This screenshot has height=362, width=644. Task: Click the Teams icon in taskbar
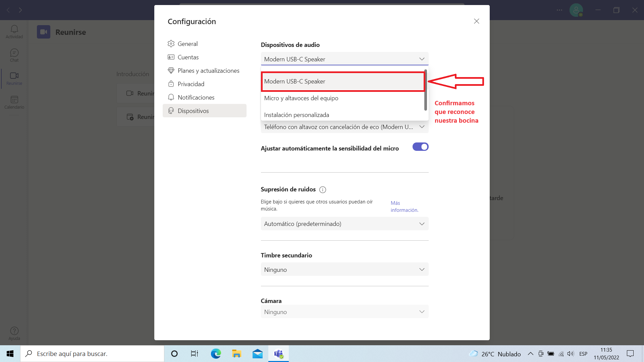[278, 354]
